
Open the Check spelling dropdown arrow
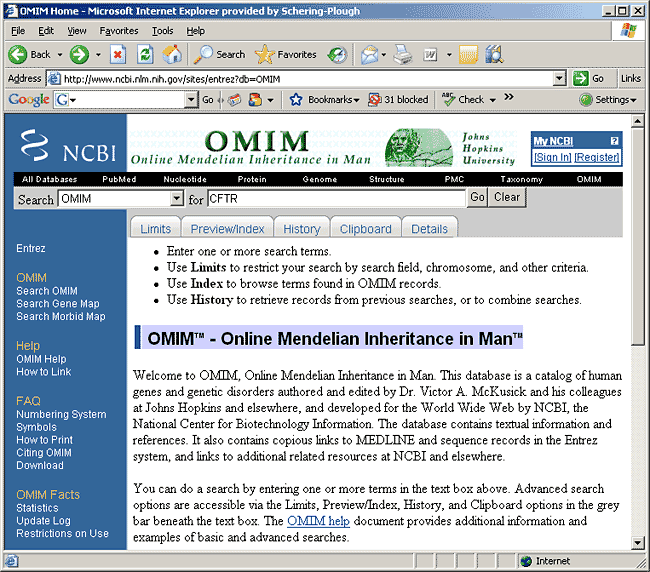pyautogui.click(x=493, y=100)
